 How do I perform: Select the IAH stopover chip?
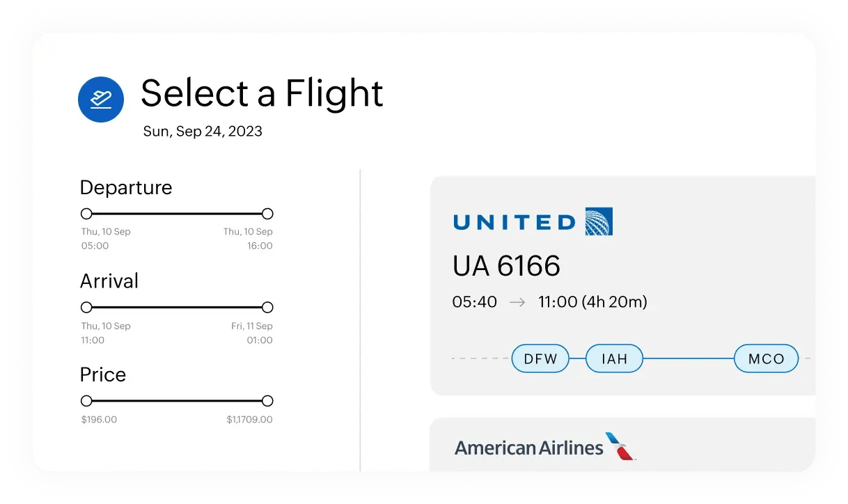click(614, 359)
